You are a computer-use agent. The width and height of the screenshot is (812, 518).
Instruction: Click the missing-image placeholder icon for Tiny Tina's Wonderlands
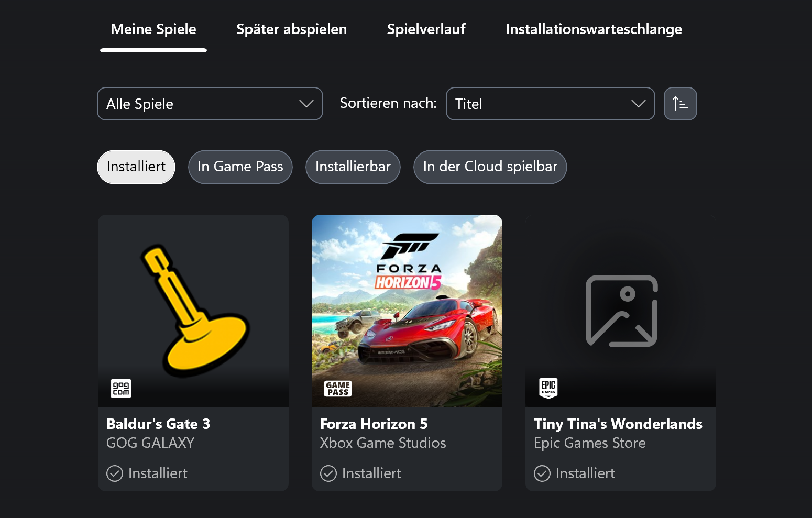(622, 311)
